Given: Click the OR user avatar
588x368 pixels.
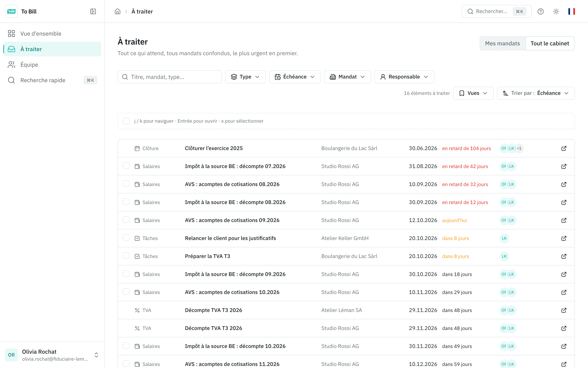Looking at the screenshot, I should tap(11, 355).
